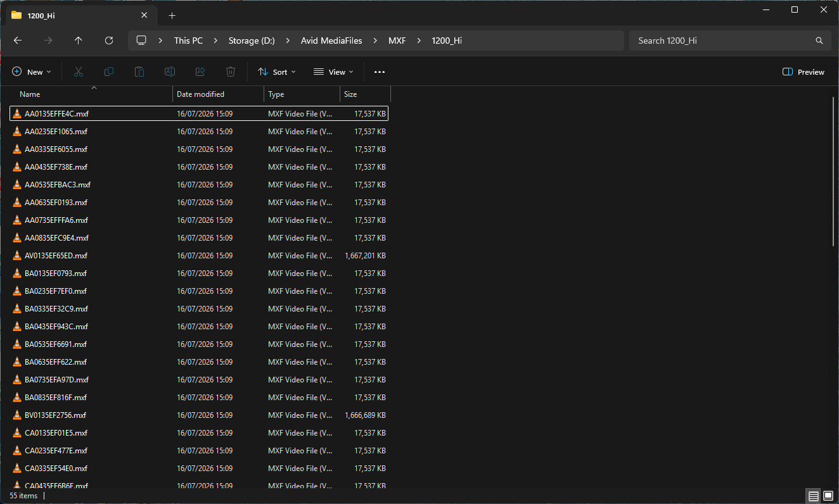Expand chevron after MXF breadcrumb
This screenshot has width=839, height=504.
[x=419, y=41]
